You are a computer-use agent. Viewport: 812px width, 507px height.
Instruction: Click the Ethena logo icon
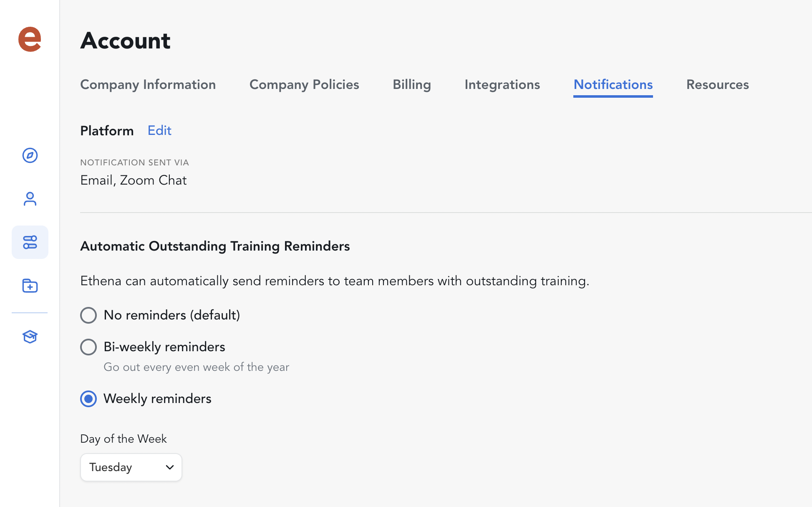(x=30, y=40)
